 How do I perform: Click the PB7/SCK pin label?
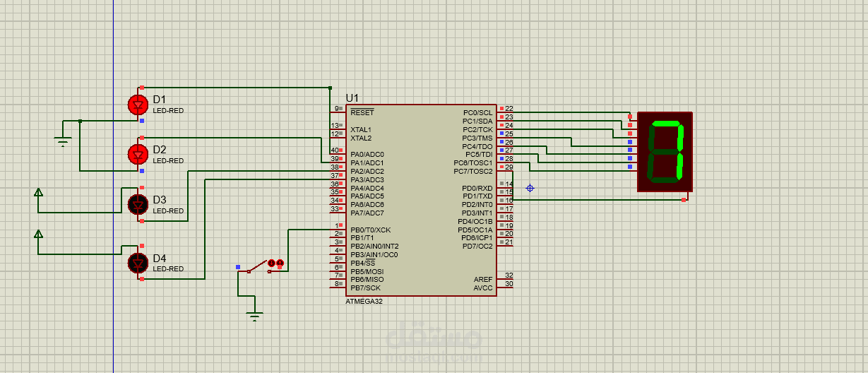coord(365,288)
